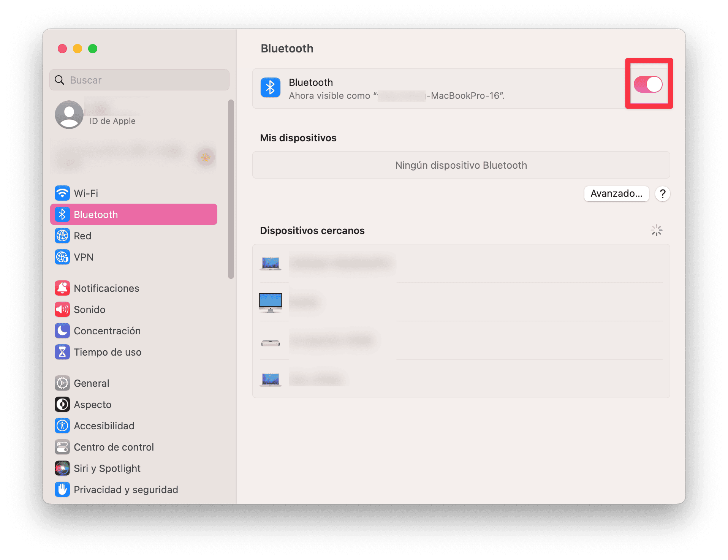Select the Siri y Spotlight label
This screenshot has height=560, width=728.
point(107,468)
